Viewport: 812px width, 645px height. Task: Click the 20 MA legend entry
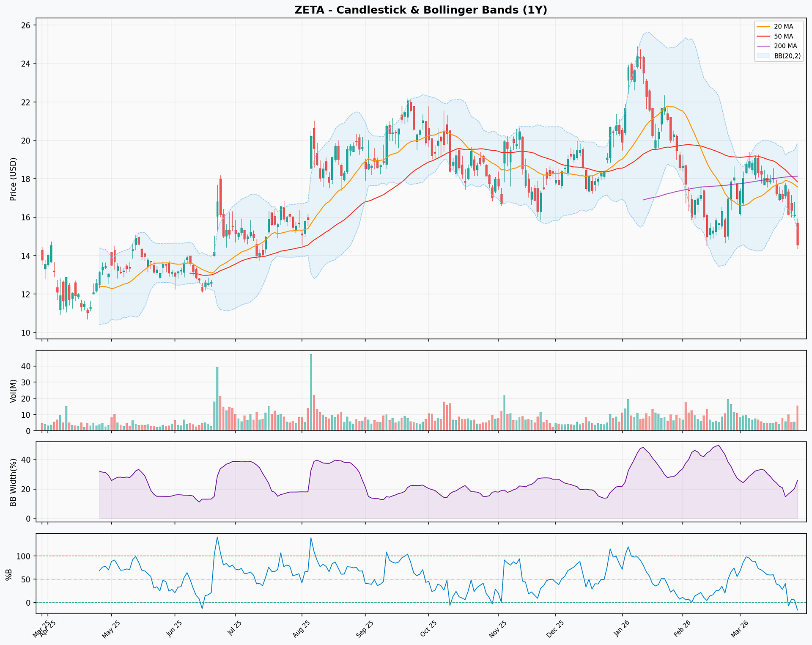coord(783,27)
